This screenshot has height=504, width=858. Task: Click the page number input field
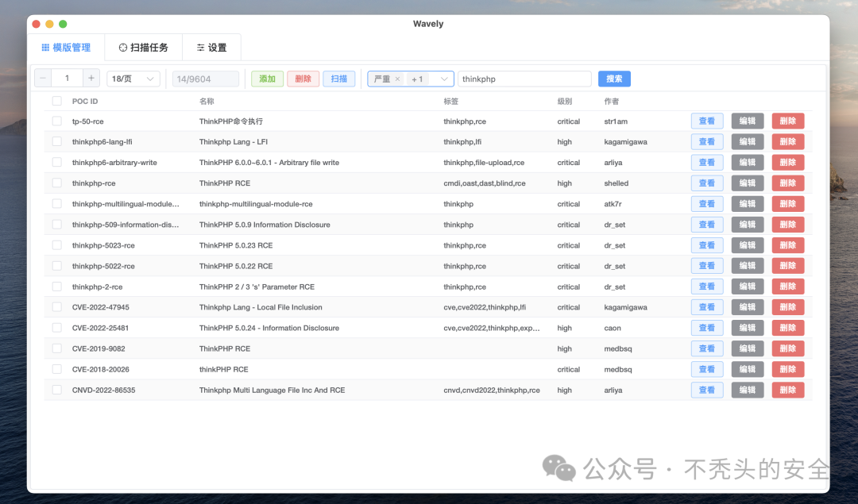click(x=68, y=78)
